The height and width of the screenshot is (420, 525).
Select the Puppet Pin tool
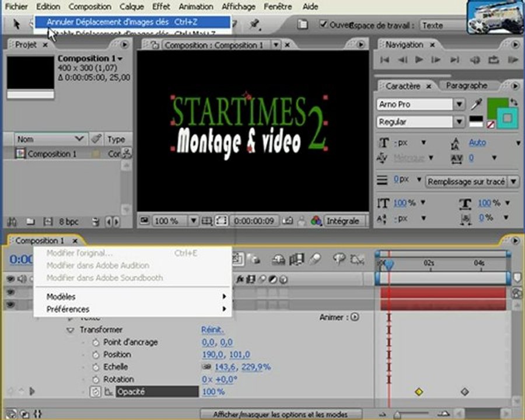(x=254, y=24)
